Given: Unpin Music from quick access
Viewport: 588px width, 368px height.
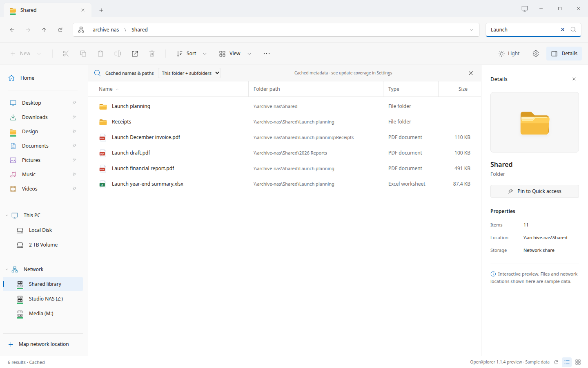Looking at the screenshot, I should (74, 174).
